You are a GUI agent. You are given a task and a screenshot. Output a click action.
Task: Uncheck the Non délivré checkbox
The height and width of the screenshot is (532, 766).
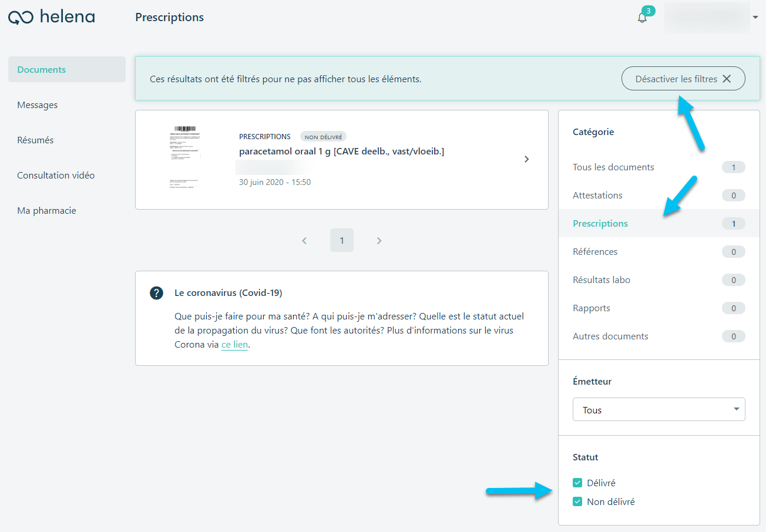[x=577, y=502]
